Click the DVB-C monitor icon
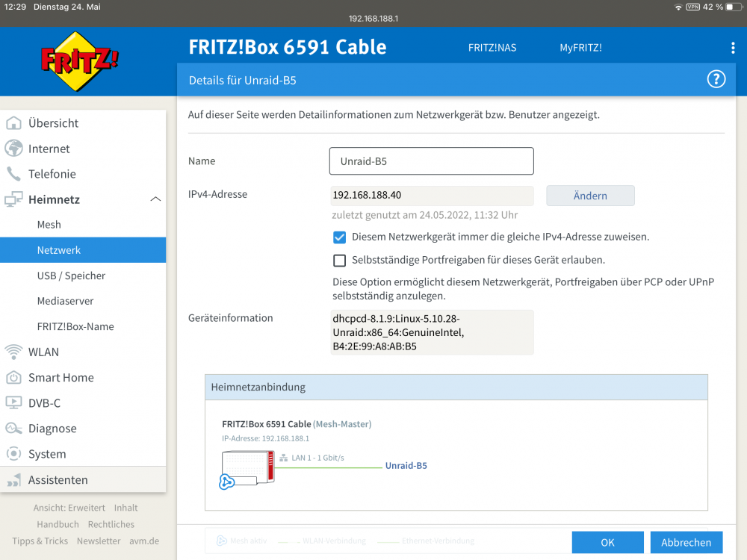The image size is (747, 560). pyautogui.click(x=13, y=403)
